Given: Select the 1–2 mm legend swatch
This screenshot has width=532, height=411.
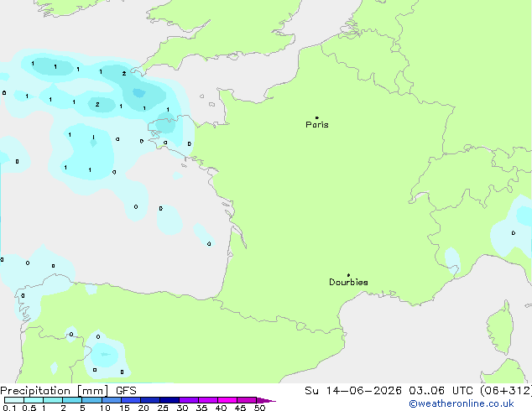Looking at the screenshot, I should point(53,400).
